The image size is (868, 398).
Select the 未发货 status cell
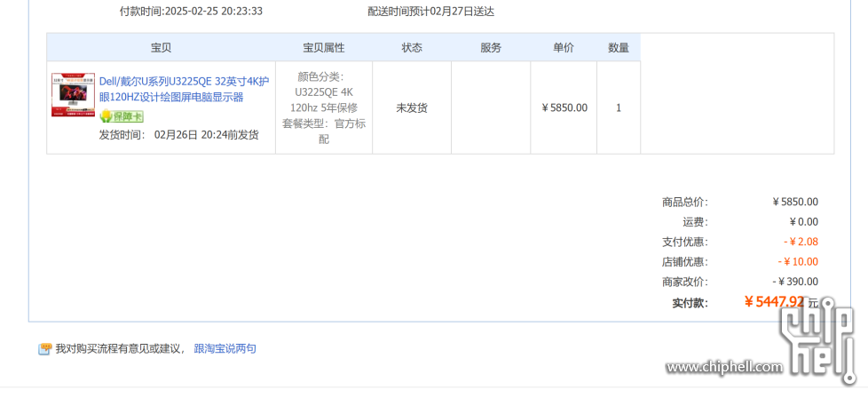pos(412,108)
